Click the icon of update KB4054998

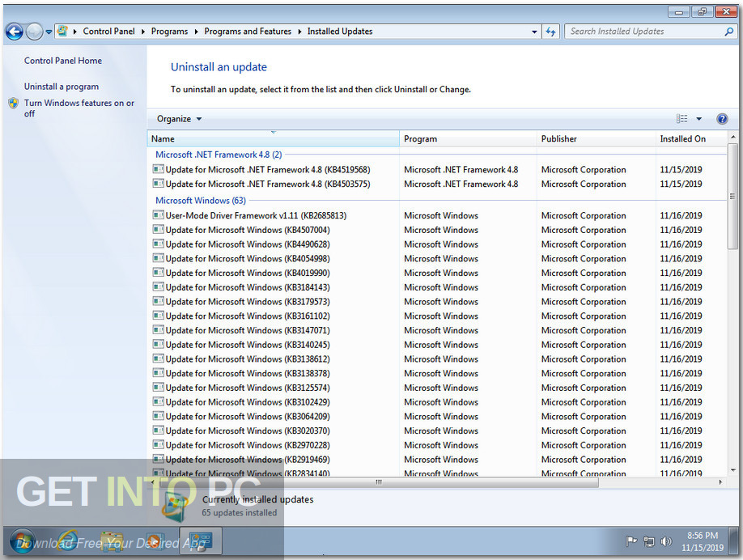159,258
